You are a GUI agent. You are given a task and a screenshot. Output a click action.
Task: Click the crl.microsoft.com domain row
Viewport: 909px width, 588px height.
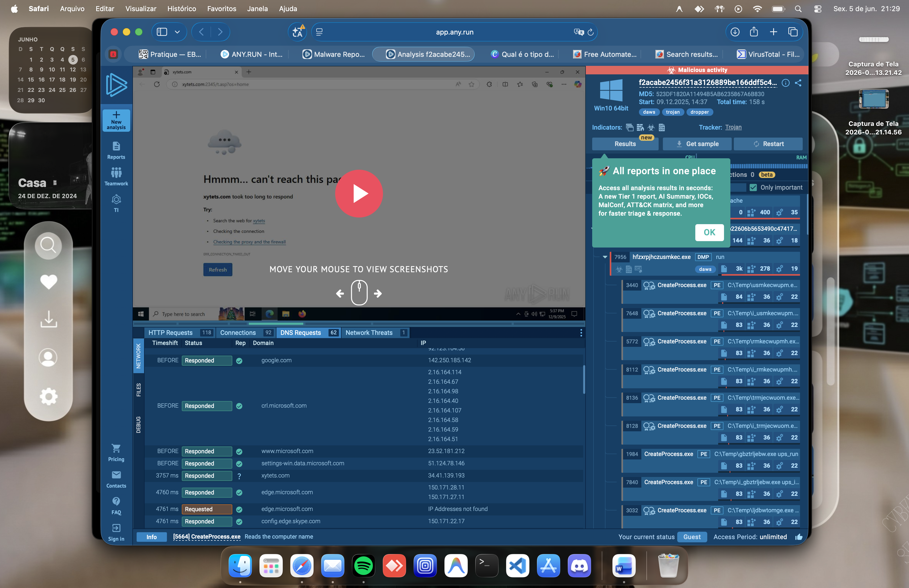364,406
